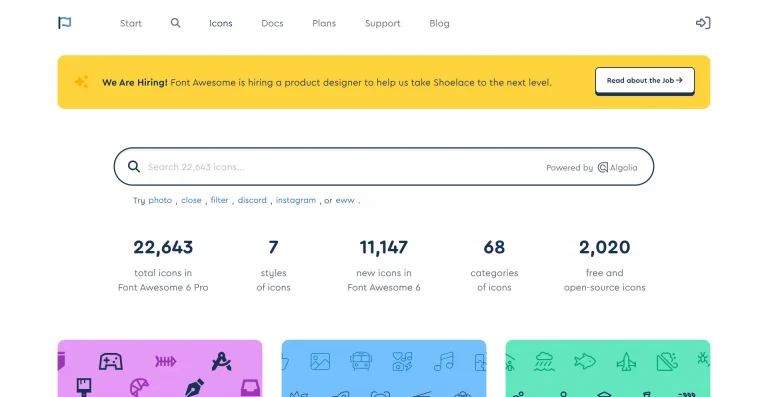Click the 'We Are Hiring!' bold text
This screenshot has height=397, width=768.
tap(135, 82)
